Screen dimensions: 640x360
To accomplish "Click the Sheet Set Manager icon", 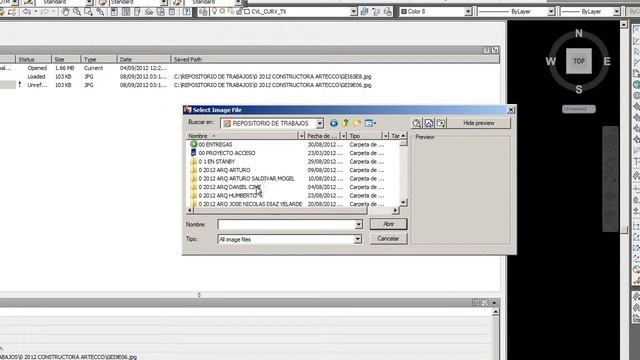I will pos(149,12).
